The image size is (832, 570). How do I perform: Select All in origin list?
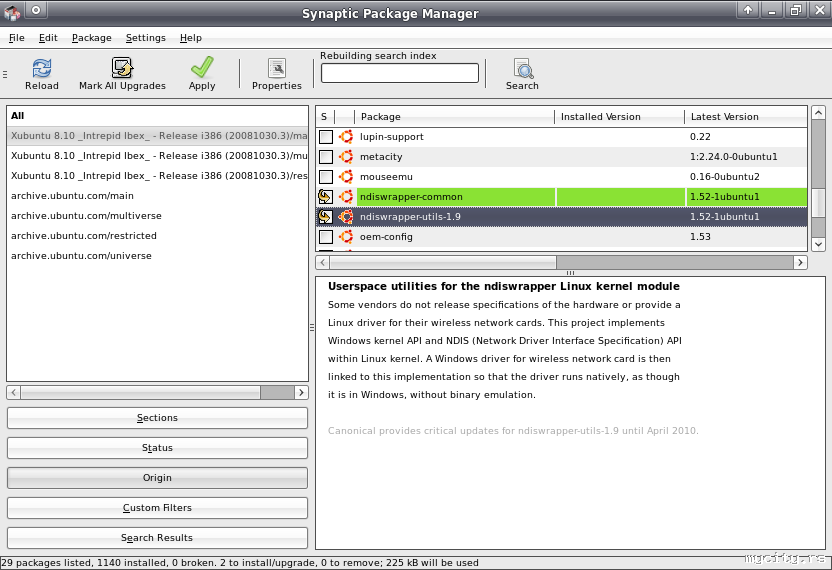click(157, 116)
